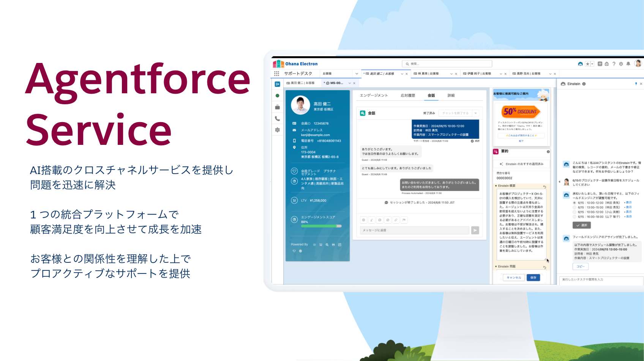Click the global search field
The height and width of the screenshot is (361, 644).
447,64
